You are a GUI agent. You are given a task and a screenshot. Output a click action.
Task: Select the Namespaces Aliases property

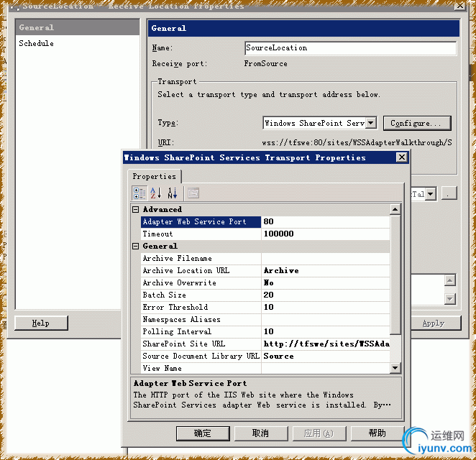[265, 320]
